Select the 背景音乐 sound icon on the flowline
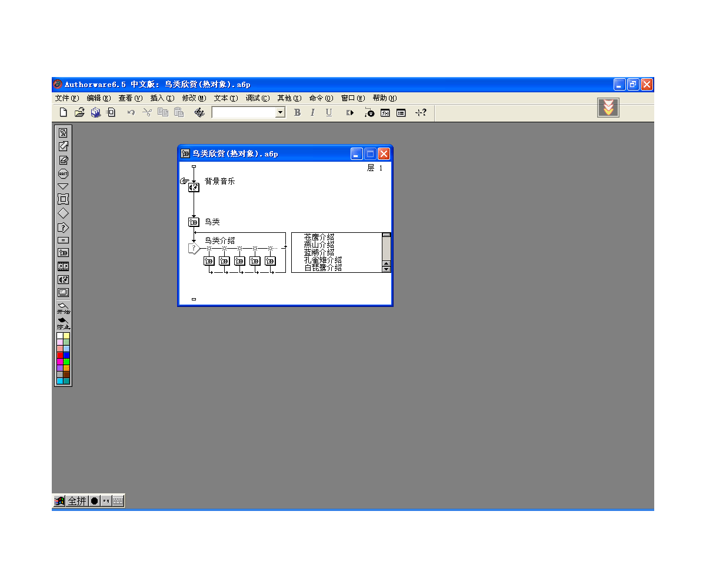 (x=194, y=187)
